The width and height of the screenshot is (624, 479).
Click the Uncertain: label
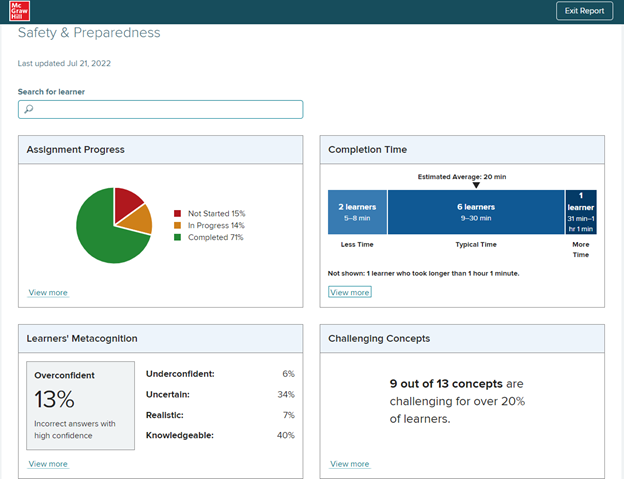click(x=168, y=394)
